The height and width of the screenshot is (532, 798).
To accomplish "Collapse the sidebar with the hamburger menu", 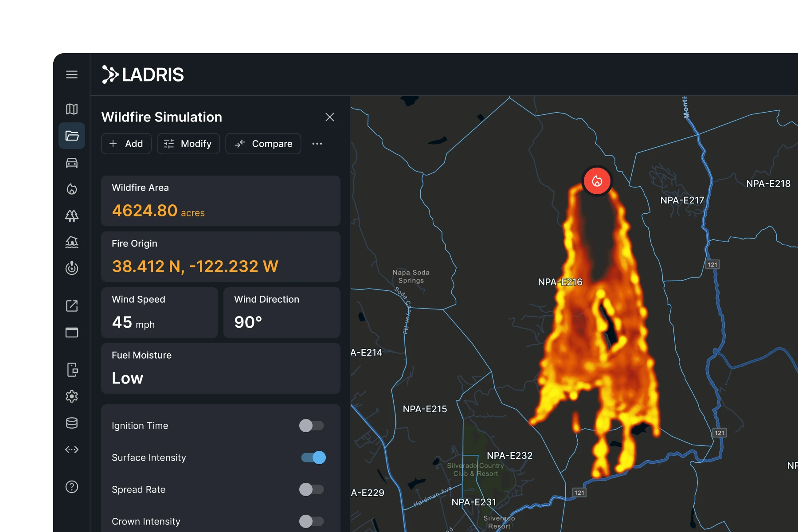I will click(72, 74).
